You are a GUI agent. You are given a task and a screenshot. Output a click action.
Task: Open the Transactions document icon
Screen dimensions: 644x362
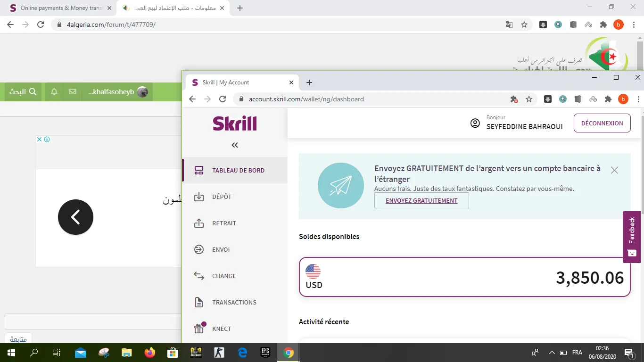coord(199,303)
